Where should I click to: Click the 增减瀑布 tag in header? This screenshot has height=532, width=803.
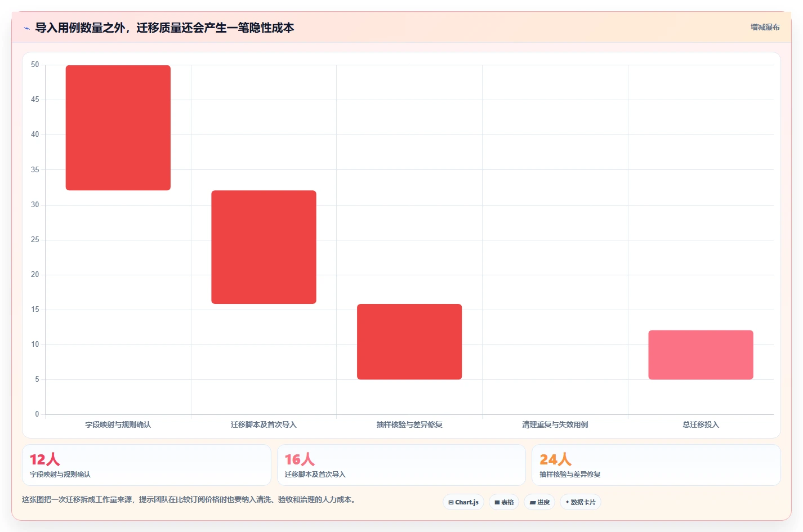pos(765,27)
